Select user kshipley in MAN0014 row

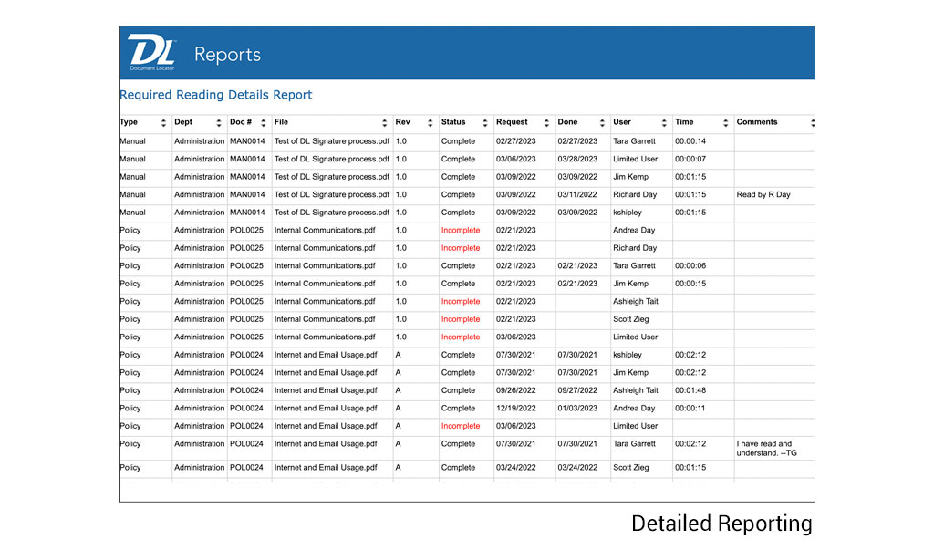click(628, 213)
